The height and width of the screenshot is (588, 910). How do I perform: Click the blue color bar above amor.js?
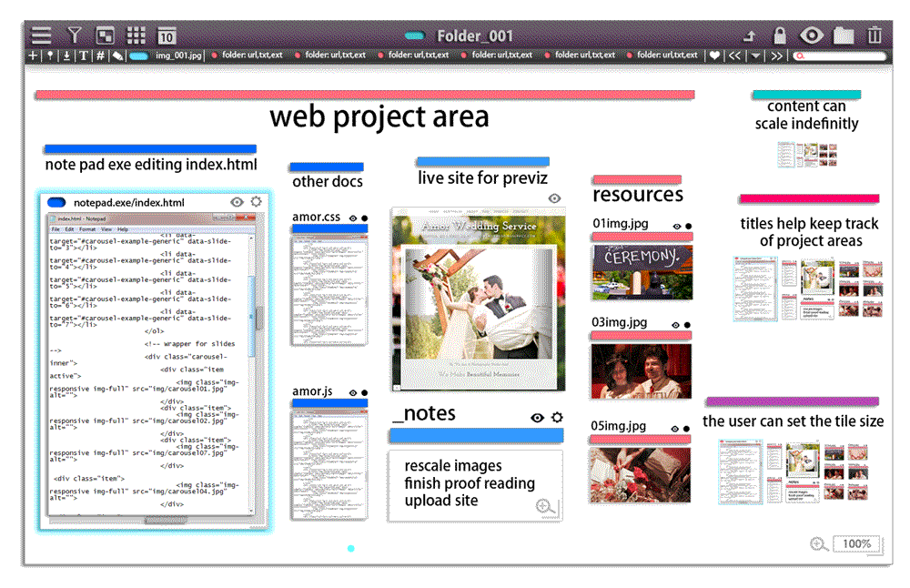[329, 404]
